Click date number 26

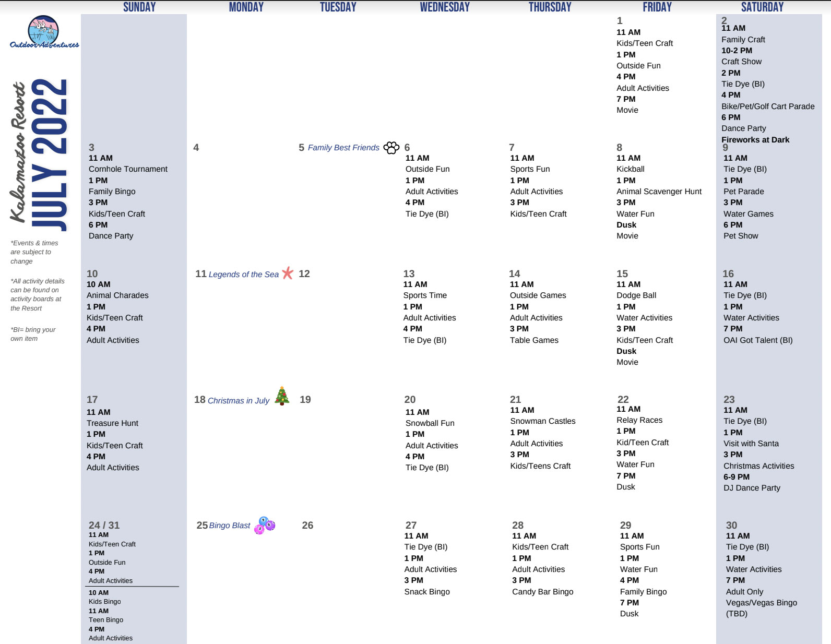(x=307, y=526)
